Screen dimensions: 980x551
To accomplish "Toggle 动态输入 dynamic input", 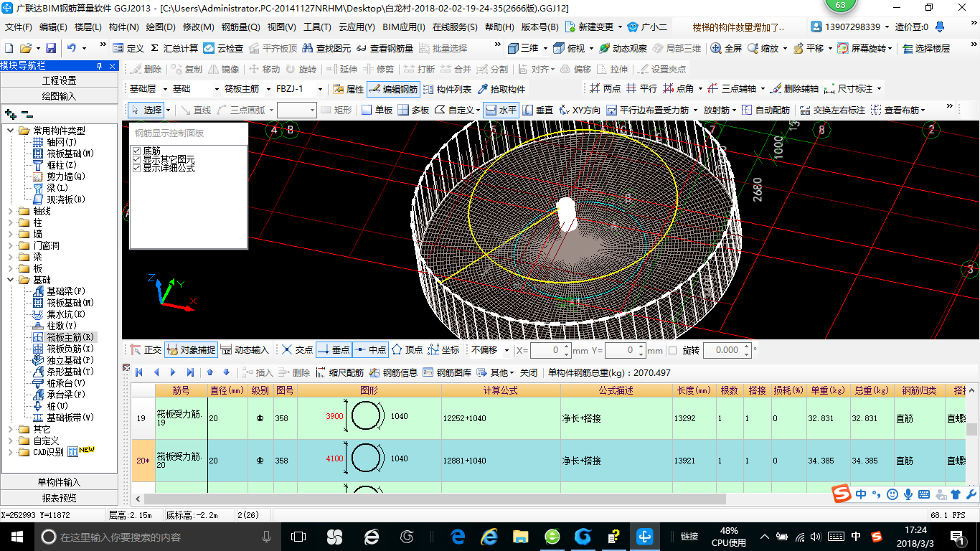I will point(245,350).
